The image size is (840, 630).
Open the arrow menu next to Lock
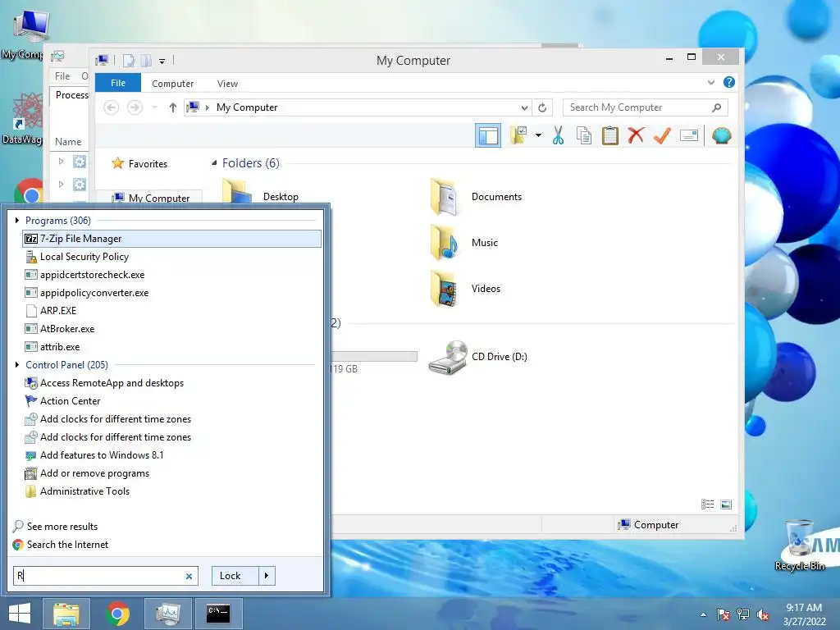(267, 576)
